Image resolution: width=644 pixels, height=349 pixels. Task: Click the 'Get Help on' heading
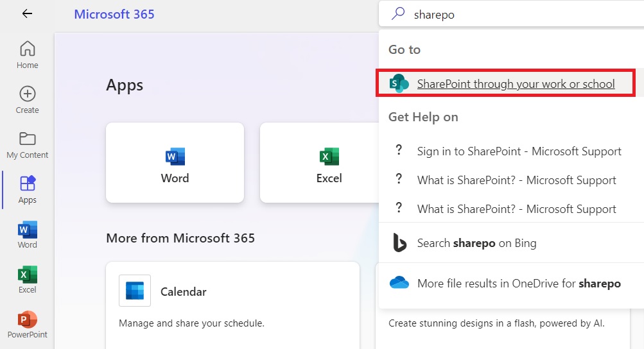coord(423,117)
